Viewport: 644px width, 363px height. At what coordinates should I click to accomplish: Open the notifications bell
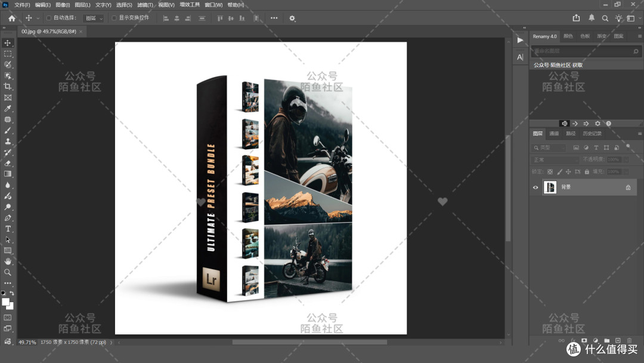[592, 18]
